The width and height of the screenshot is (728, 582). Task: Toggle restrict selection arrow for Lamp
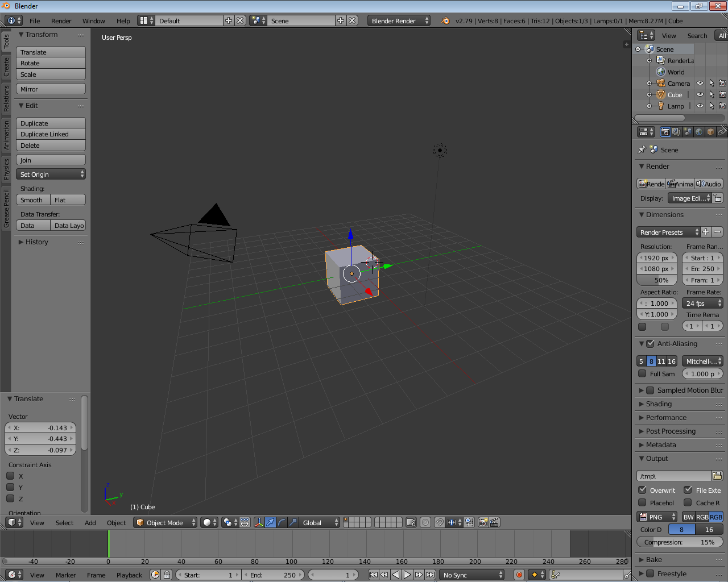click(712, 106)
